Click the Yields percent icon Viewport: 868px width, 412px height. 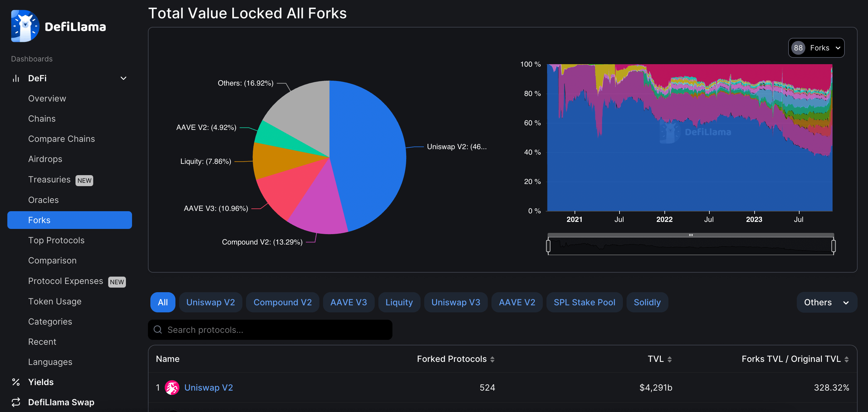[x=16, y=382]
